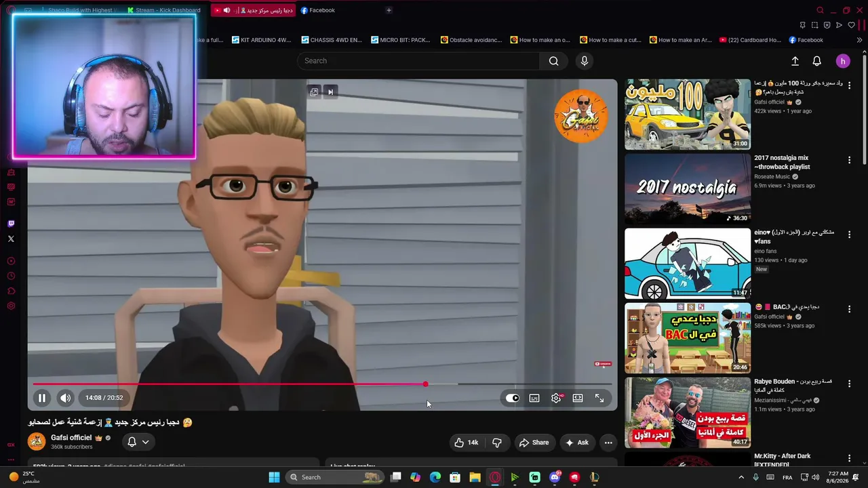Turn on subtitles with the captions button
Screen dimensions: 868x488
(x=534, y=398)
